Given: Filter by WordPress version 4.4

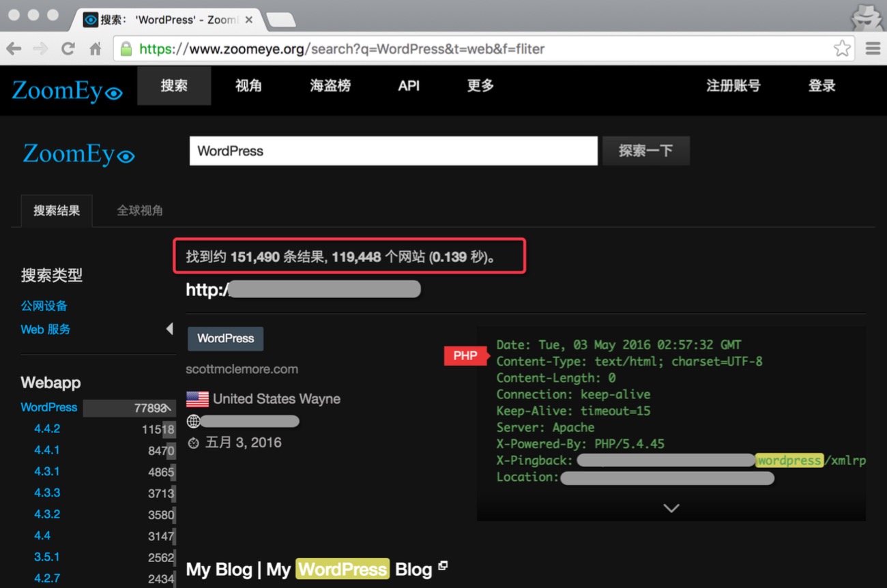Looking at the screenshot, I should tap(42, 536).
